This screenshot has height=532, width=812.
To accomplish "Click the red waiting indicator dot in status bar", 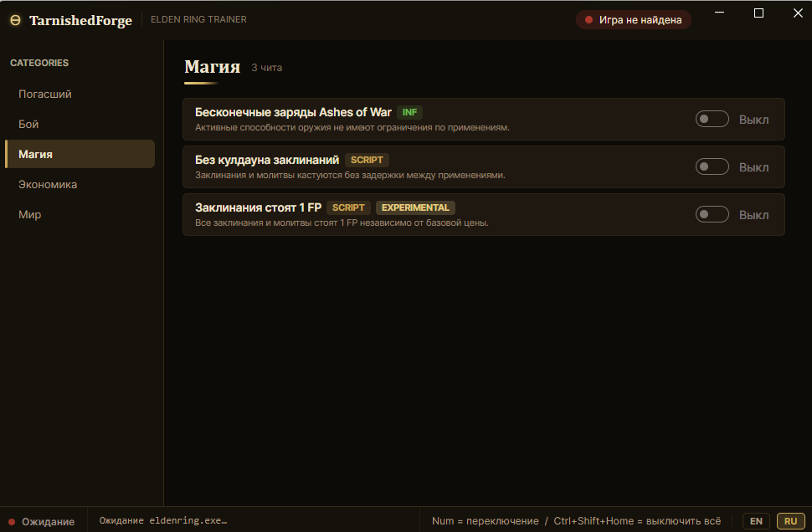I will click(x=12, y=522).
